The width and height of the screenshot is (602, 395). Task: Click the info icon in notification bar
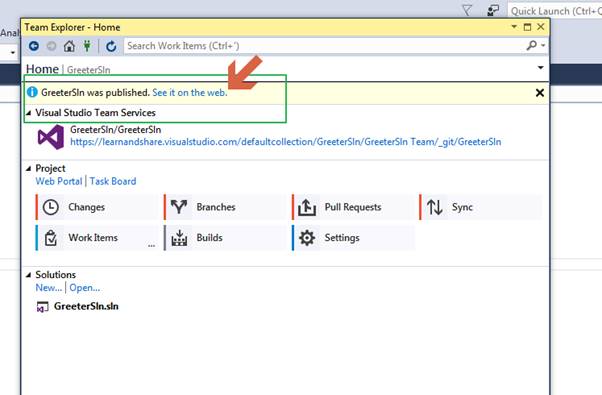coord(32,92)
